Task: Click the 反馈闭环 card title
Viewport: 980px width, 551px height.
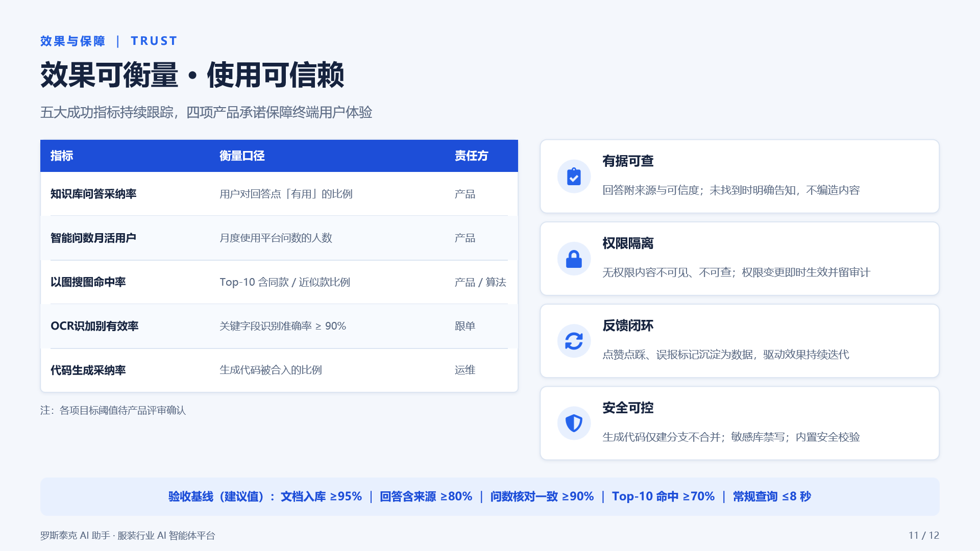Action: click(x=628, y=325)
